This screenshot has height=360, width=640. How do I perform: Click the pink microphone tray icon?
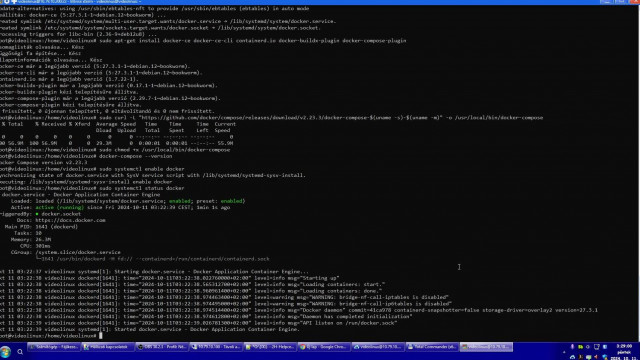click(572, 347)
